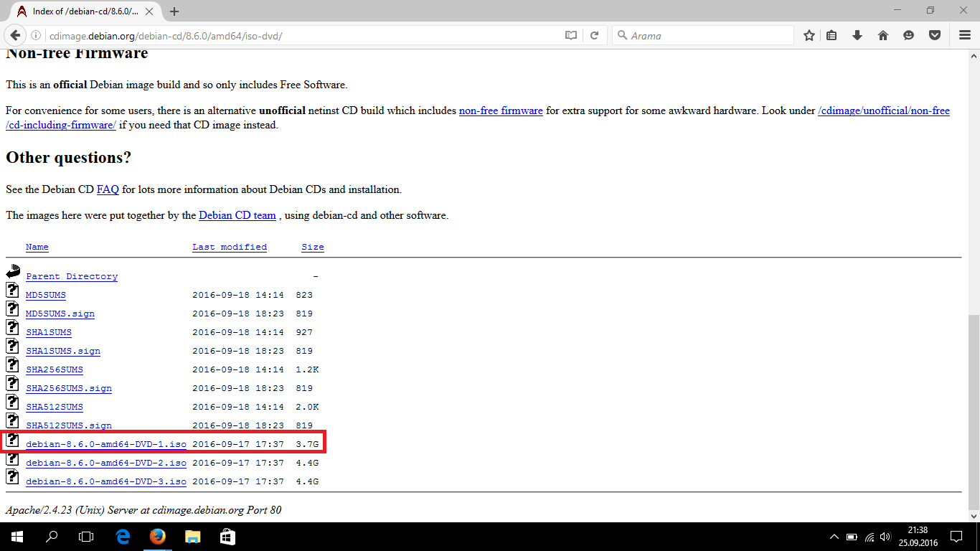Screen dimensions: 980x551
Task: Open the Pocket toolbar icon
Action: 935,35
